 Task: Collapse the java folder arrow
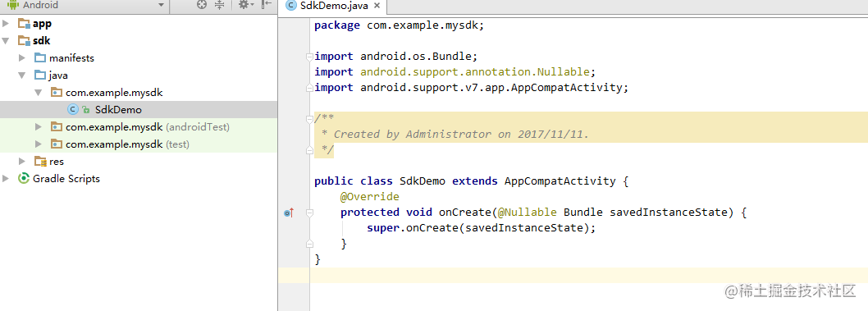[22, 75]
